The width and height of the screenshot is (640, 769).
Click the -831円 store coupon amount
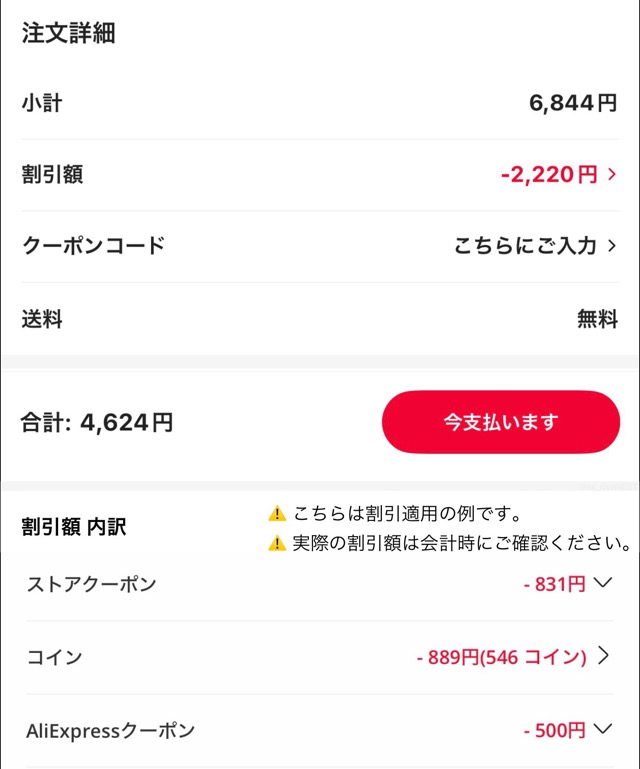554,584
